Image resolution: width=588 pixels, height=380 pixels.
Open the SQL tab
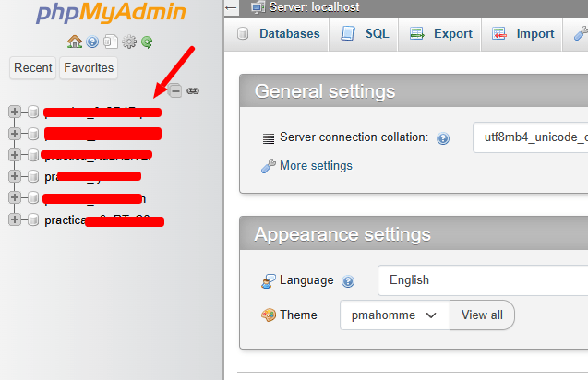pos(364,34)
